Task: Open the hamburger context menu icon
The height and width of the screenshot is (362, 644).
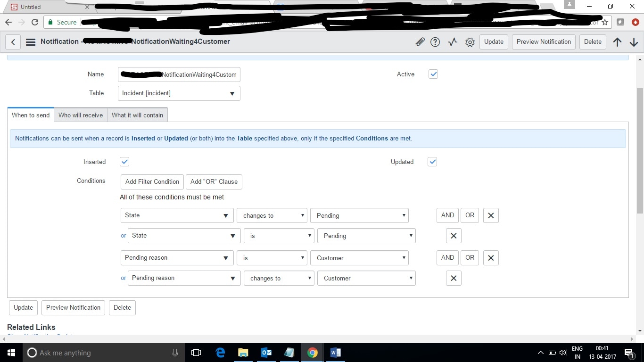Action: tap(31, 42)
